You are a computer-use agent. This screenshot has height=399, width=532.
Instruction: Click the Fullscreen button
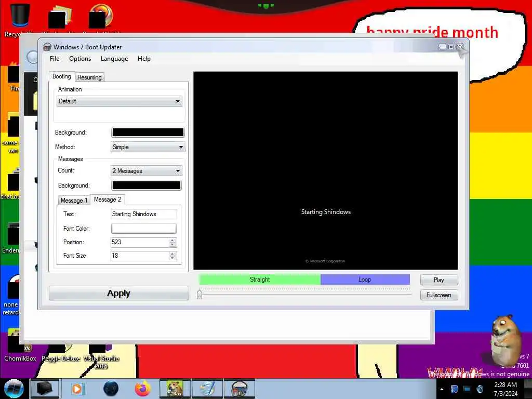click(x=439, y=295)
